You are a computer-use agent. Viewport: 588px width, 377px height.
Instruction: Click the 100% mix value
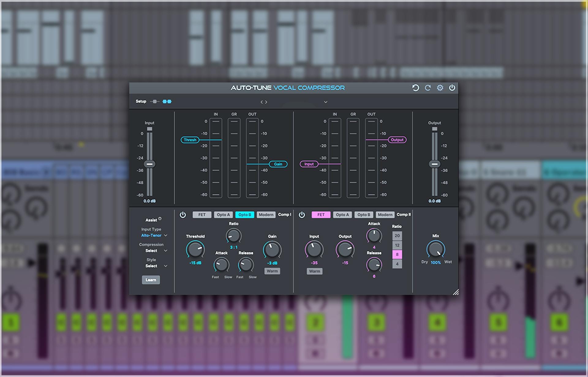click(436, 263)
